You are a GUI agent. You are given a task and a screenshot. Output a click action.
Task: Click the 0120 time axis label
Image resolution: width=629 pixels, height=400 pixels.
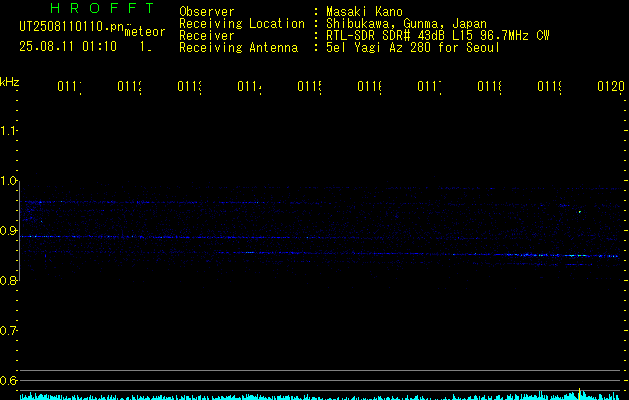click(x=611, y=86)
